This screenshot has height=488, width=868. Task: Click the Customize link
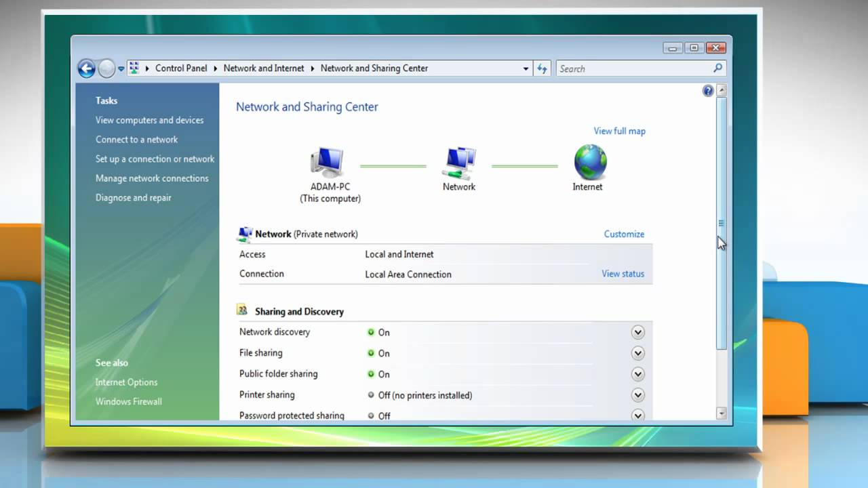pos(624,234)
